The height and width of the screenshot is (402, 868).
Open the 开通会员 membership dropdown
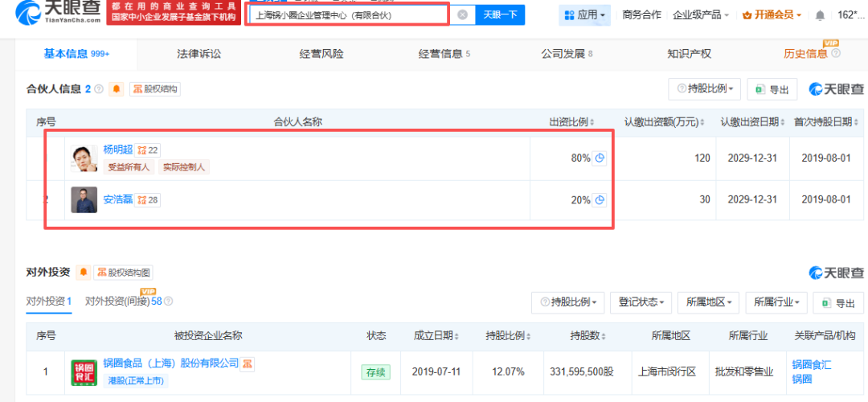tap(772, 15)
